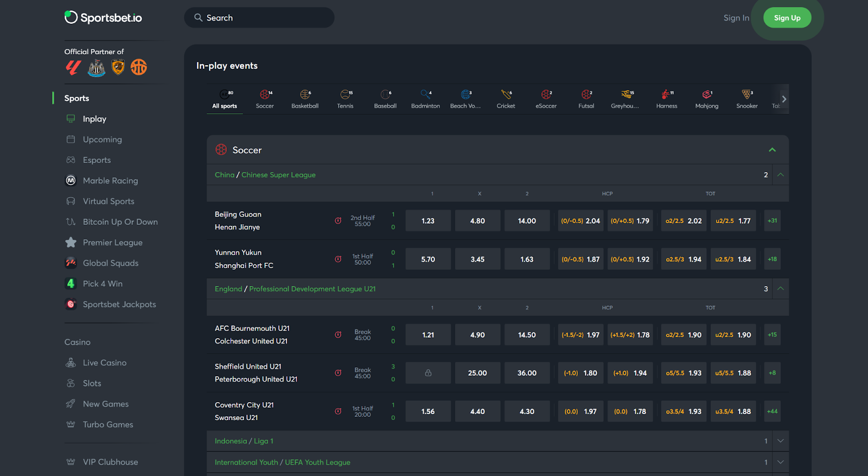Image resolution: width=868 pixels, height=476 pixels.
Task: Expand the UEFA Youth League group
Action: (x=781, y=462)
